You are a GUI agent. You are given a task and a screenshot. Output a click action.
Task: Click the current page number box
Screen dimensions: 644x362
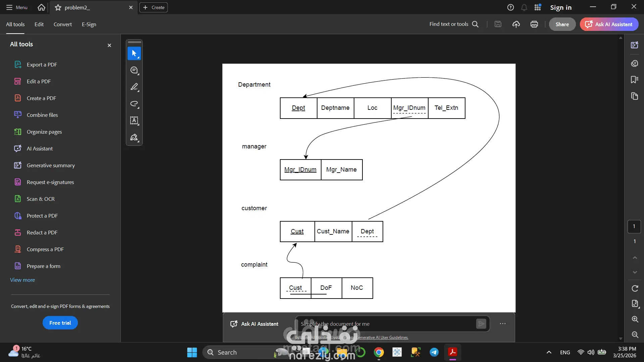(x=634, y=226)
